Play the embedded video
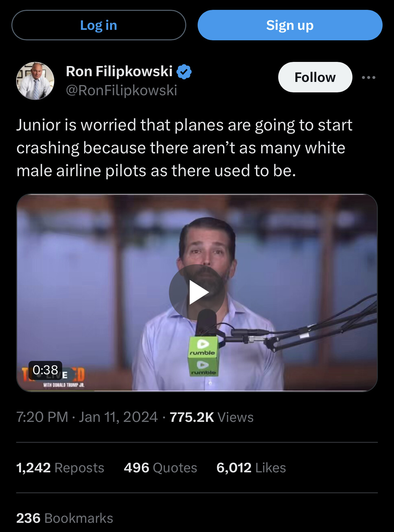 pyautogui.click(x=197, y=292)
